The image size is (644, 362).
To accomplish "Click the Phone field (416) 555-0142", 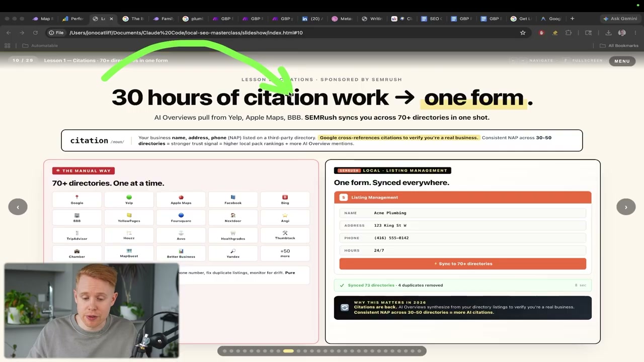I will (x=463, y=238).
